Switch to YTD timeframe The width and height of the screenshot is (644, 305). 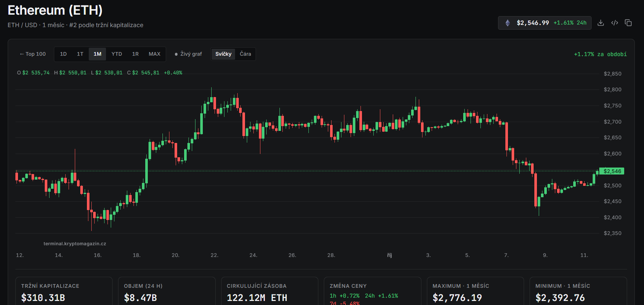pos(117,54)
